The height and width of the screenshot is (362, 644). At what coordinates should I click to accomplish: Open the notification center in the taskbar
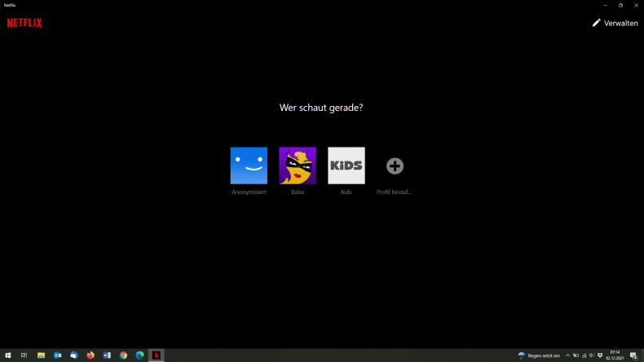click(x=633, y=355)
